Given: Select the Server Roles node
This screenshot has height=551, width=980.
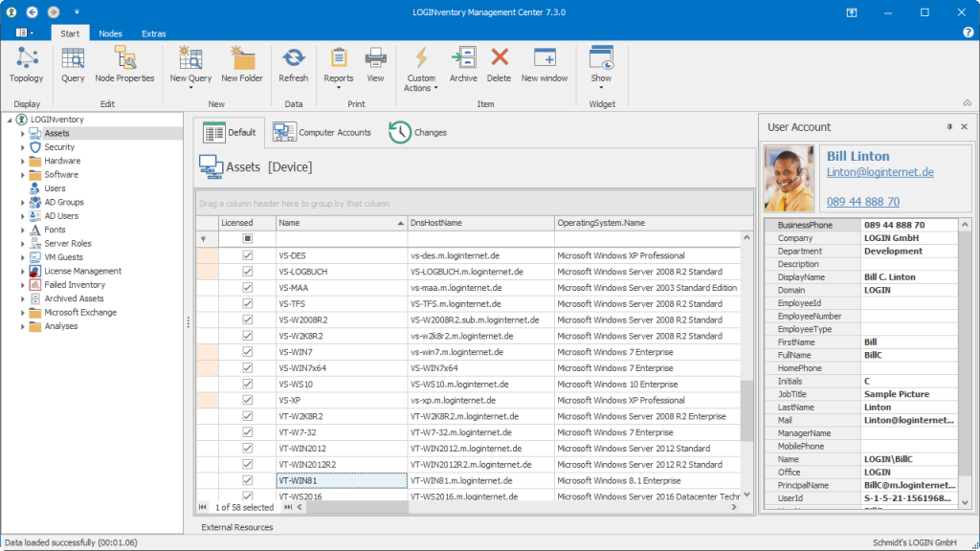Looking at the screenshot, I should 68,243.
